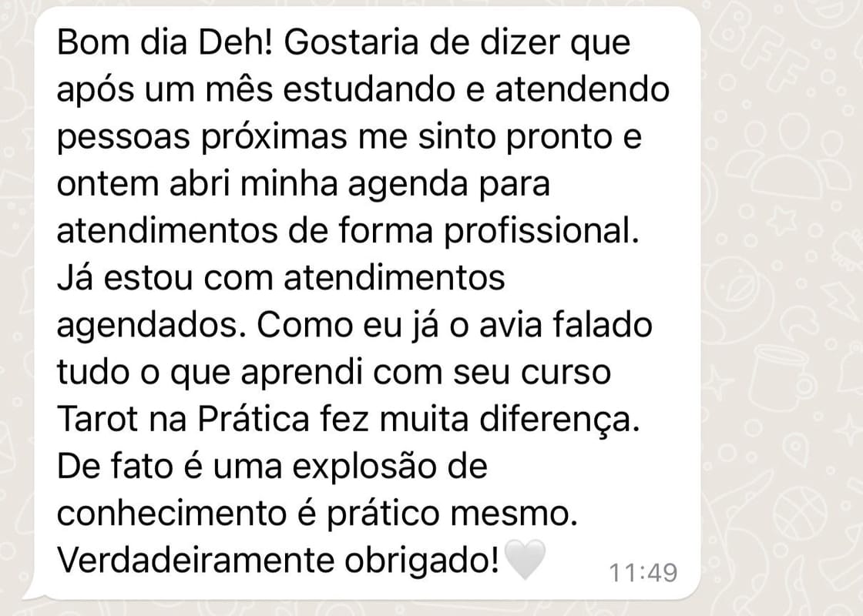Screen dimensions: 863x616
Task: Select "Gostaria de dizer que" text
Action: (x=458, y=42)
